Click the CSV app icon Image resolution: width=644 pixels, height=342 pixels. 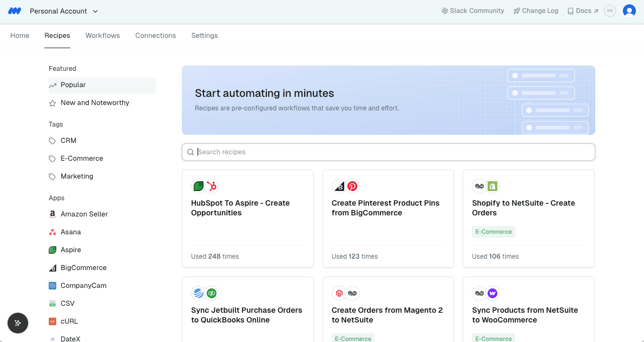coord(52,304)
